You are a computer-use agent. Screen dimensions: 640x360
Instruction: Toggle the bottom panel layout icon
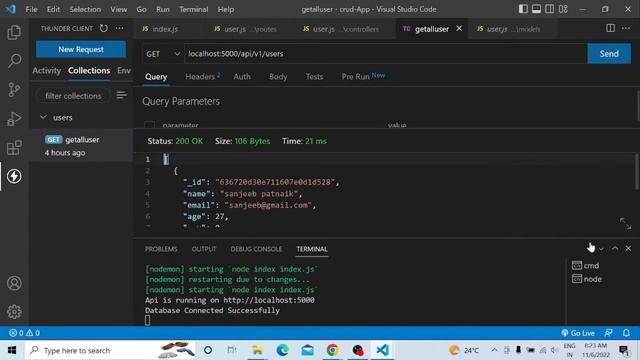point(536,9)
